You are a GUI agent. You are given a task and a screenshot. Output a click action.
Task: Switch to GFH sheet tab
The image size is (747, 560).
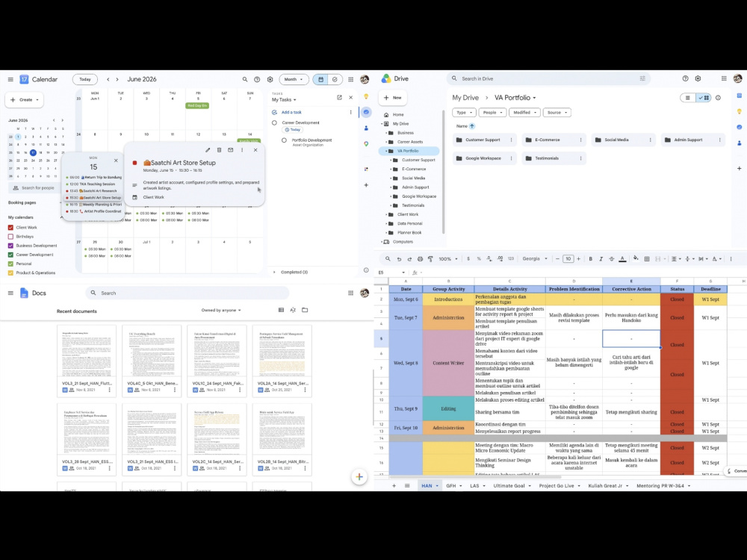(x=454, y=486)
